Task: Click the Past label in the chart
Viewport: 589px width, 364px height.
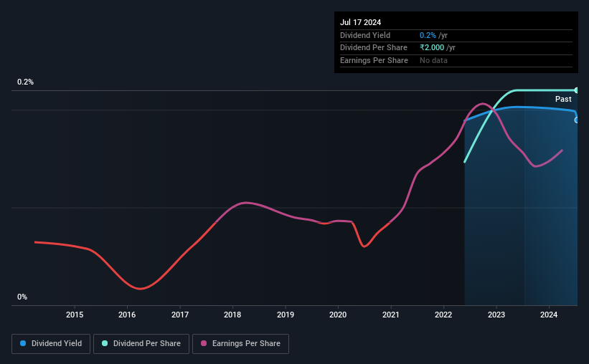Action: pyautogui.click(x=563, y=99)
